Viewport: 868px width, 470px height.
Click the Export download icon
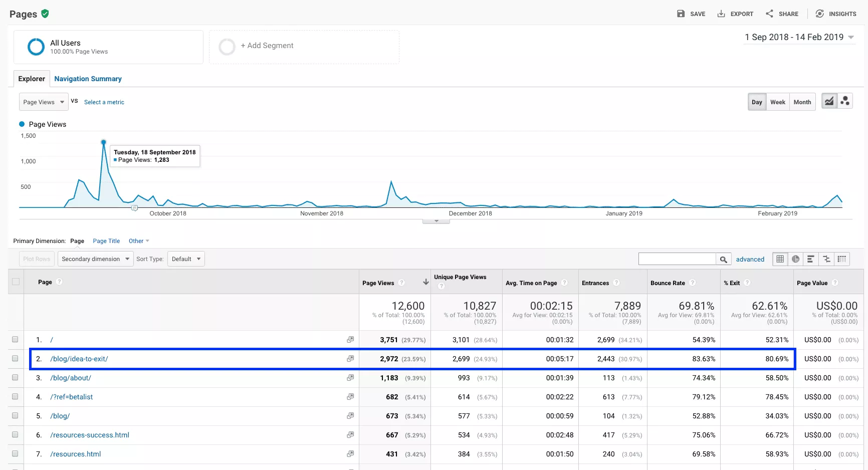(721, 14)
